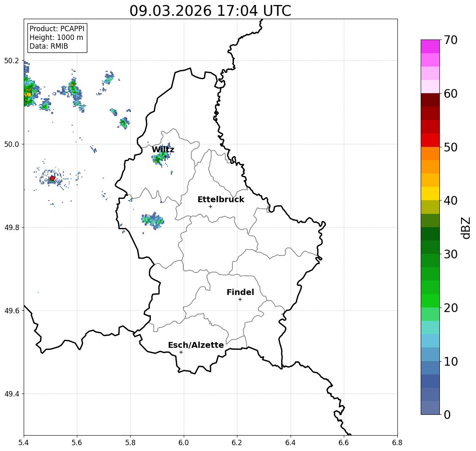
Task: Pick the yellow 40 dBZ swatch on colorbar
Action: (x=430, y=193)
